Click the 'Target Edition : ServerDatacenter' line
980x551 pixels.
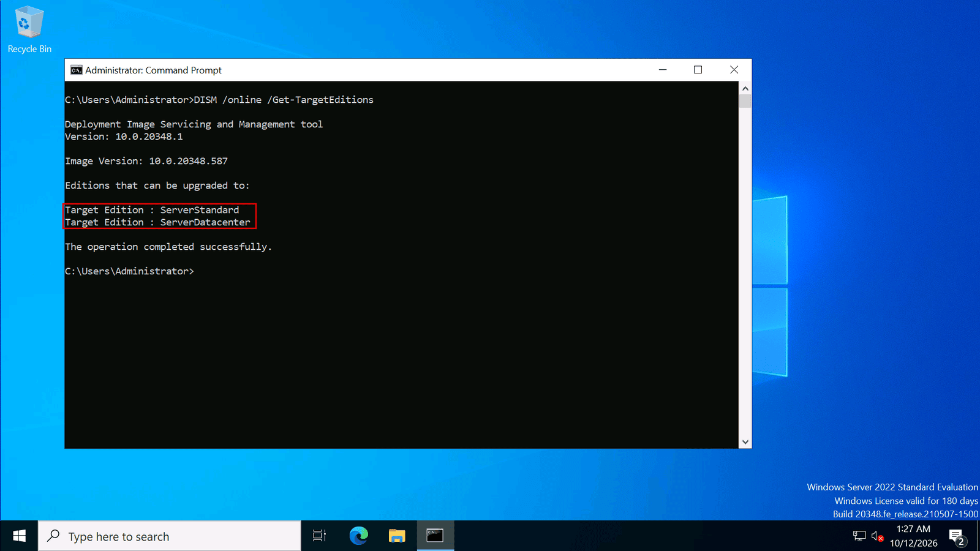[x=157, y=222]
